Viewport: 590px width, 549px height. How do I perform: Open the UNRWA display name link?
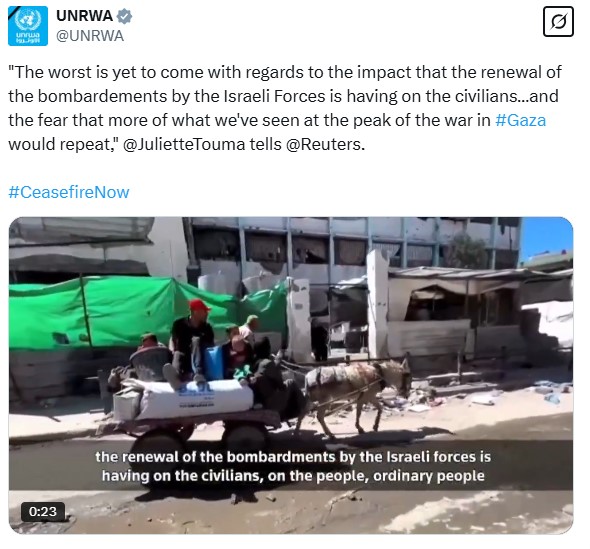pos(85,16)
